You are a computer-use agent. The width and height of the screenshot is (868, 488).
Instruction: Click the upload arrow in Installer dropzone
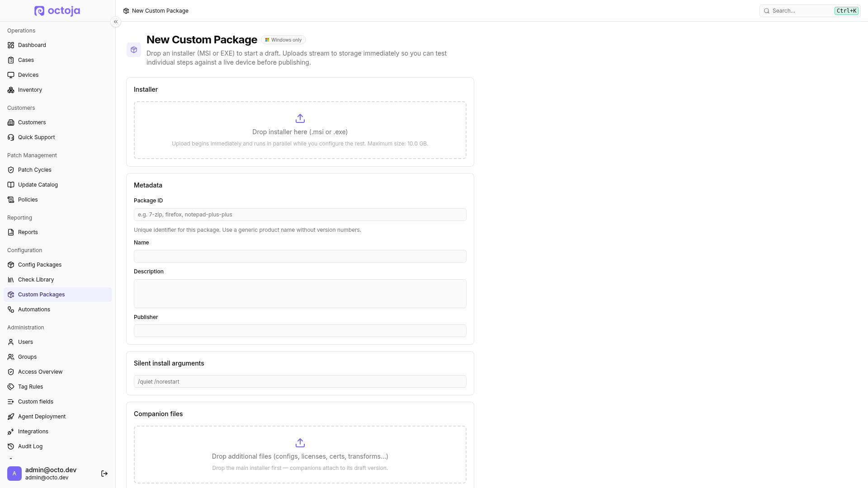coord(300,118)
